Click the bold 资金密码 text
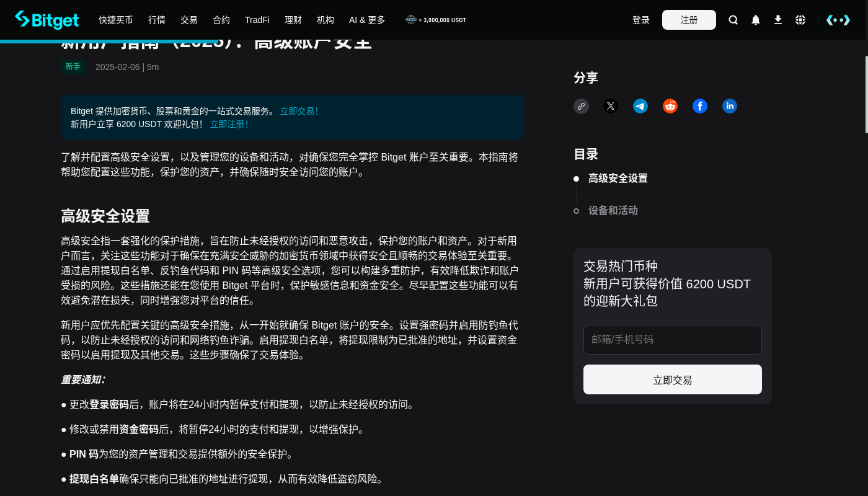This screenshot has height=496, width=868. pyautogui.click(x=139, y=430)
